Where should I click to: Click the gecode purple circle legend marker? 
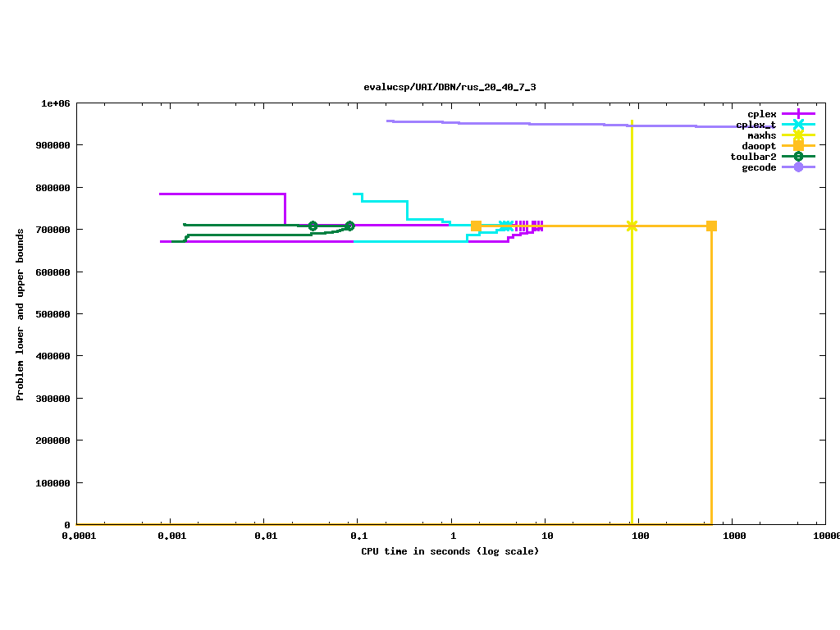798,167
